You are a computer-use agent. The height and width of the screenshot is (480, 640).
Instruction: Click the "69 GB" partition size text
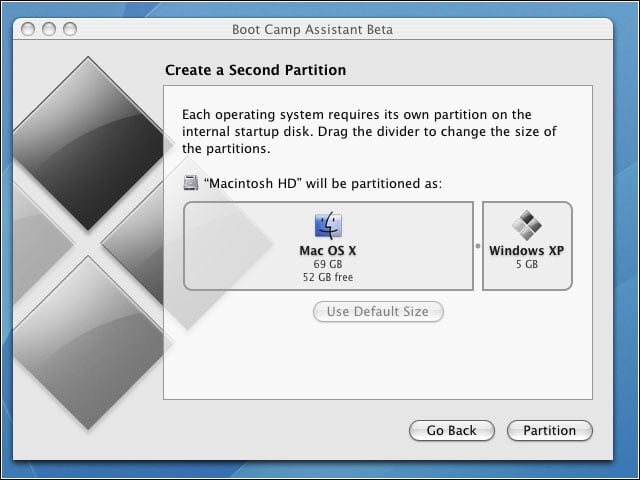tap(328, 264)
